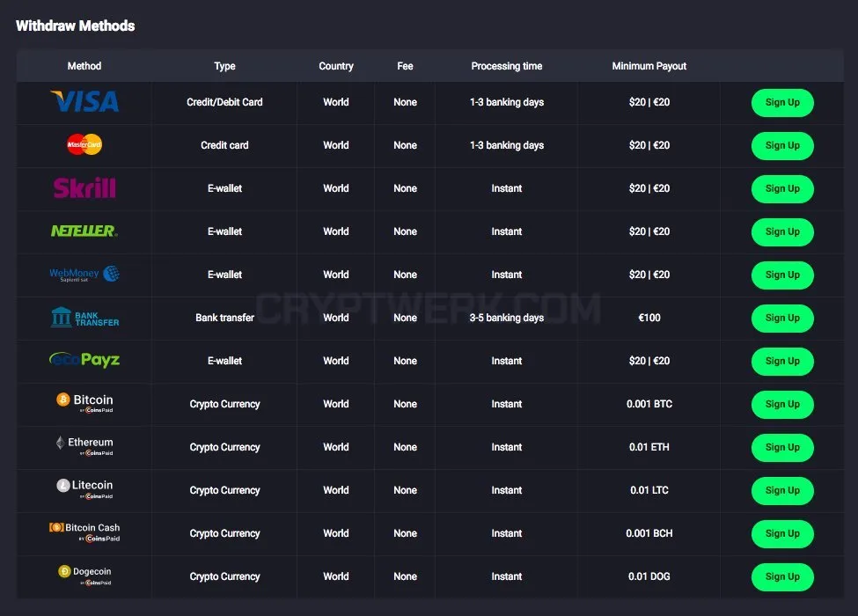Click Sign Up for Neteller
Viewport: 858px width, 616px height.
[782, 232]
